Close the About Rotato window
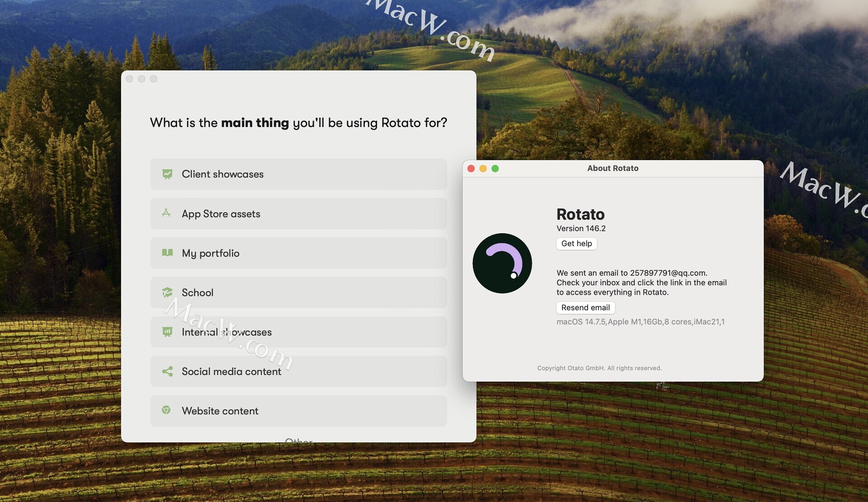Image resolution: width=868 pixels, height=502 pixels. (x=471, y=169)
